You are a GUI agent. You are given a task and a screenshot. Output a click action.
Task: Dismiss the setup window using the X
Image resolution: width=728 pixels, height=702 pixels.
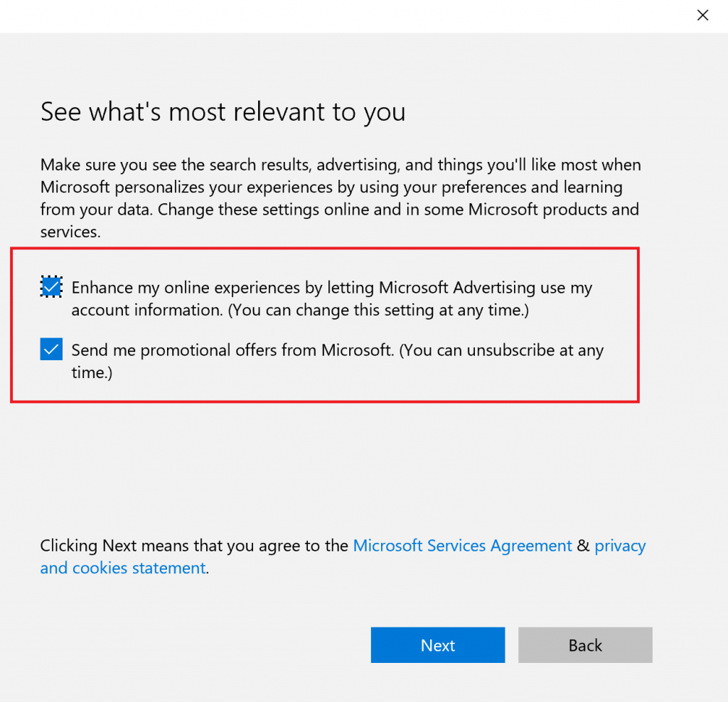[702, 15]
